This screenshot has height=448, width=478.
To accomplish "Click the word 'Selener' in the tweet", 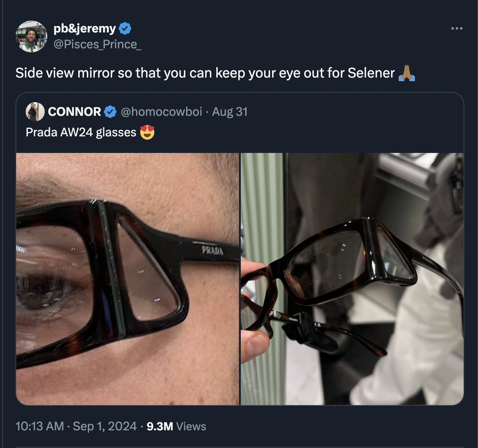I will point(371,73).
